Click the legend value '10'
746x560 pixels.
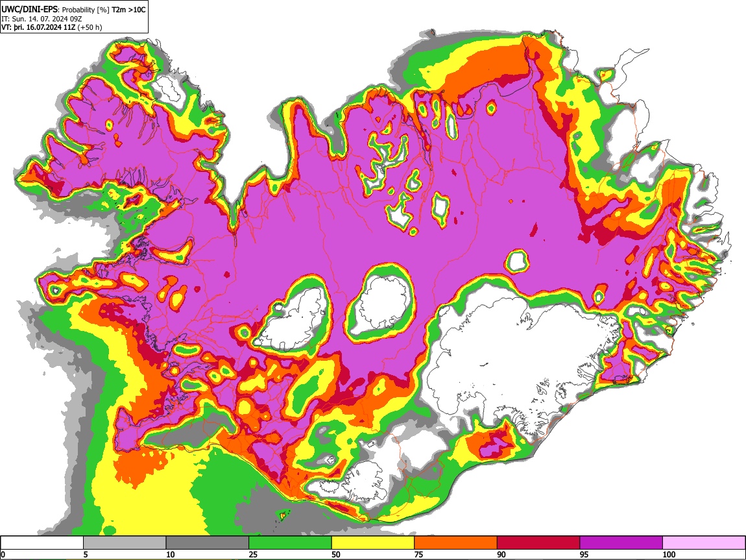pos(171,554)
